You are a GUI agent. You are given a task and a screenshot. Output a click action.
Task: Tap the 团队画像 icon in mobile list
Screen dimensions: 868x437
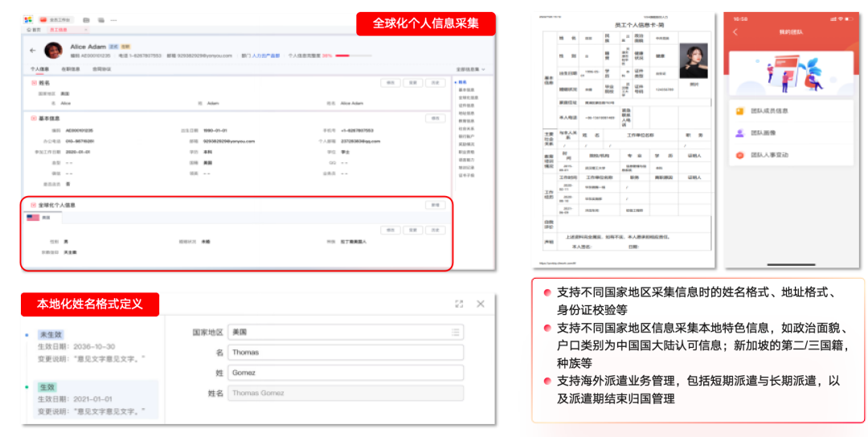739,133
